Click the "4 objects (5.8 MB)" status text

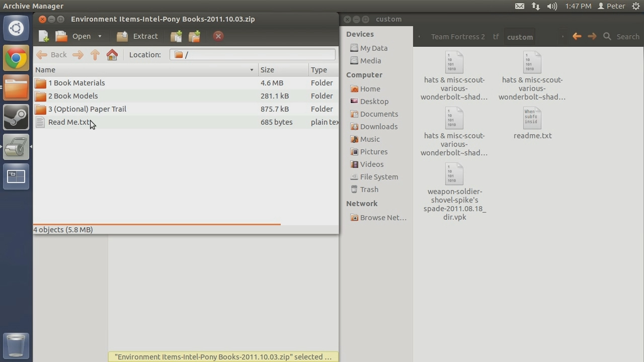pos(63,230)
